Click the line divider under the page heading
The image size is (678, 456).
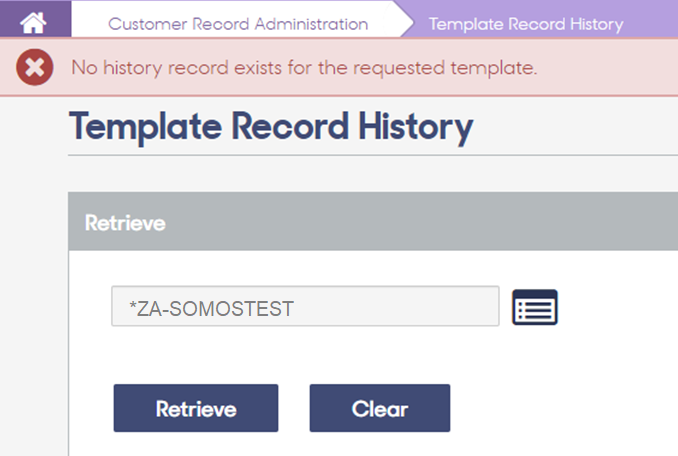click(x=373, y=155)
